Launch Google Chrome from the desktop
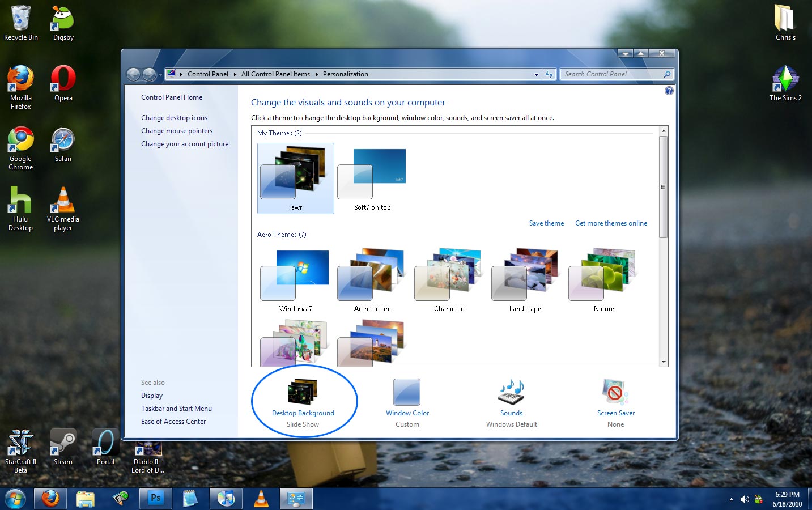Viewport: 812px width, 510px height. click(x=21, y=148)
